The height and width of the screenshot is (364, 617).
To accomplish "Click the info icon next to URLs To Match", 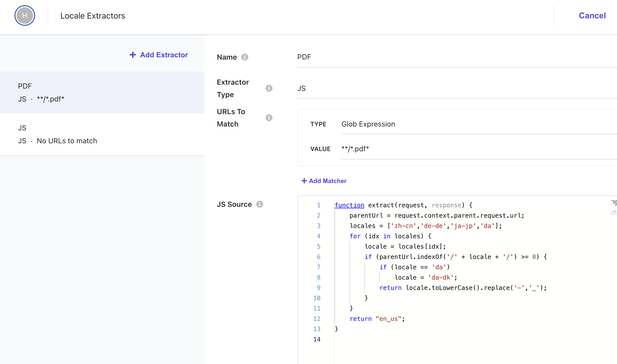I will (x=269, y=117).
